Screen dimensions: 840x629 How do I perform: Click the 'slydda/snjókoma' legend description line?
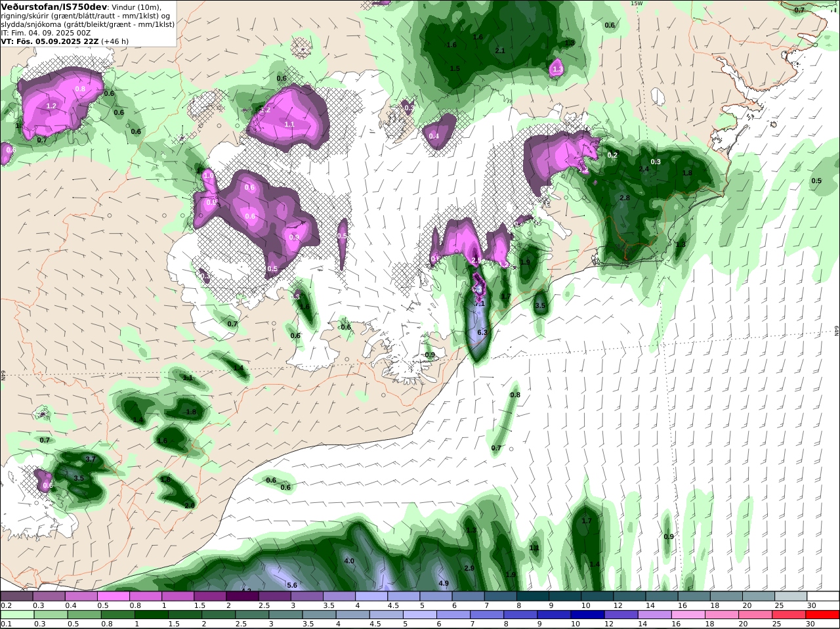87,24
